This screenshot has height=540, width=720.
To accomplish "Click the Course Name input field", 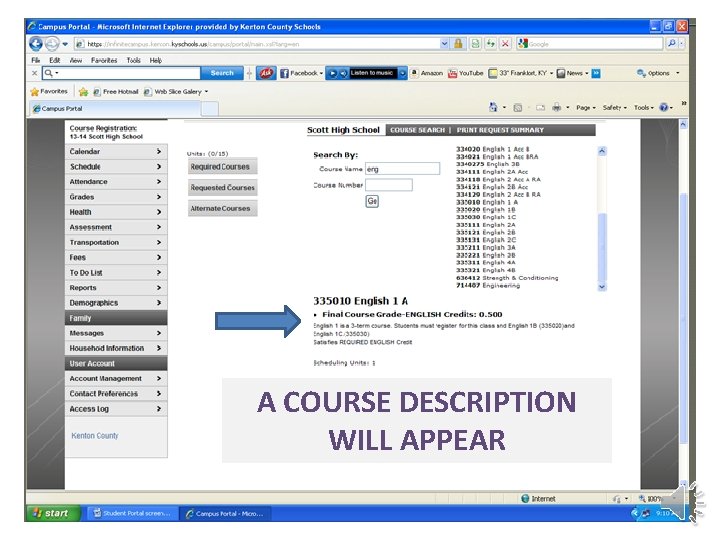I will pyautogui.click(x=403, y=169).
